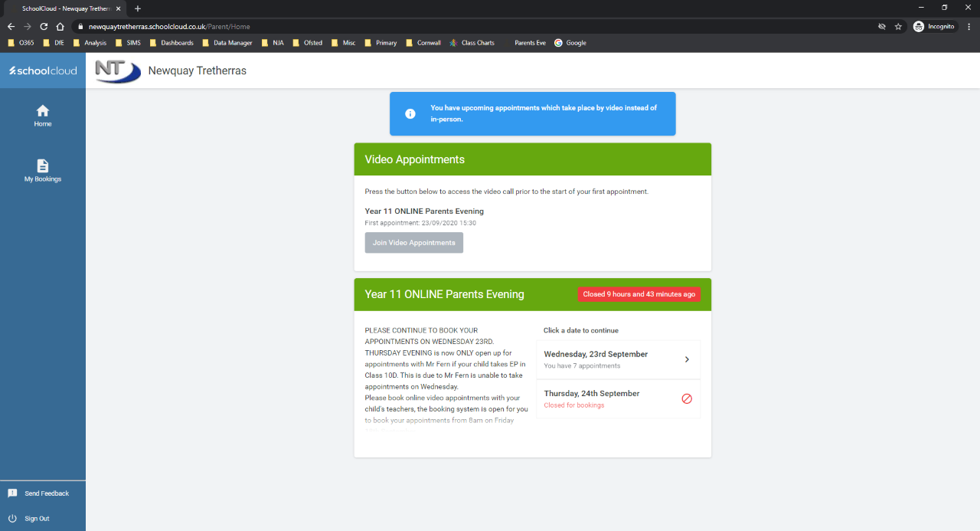Open the DfE bookmark folder
Screen dimensions: 980x531
(54, 43)
